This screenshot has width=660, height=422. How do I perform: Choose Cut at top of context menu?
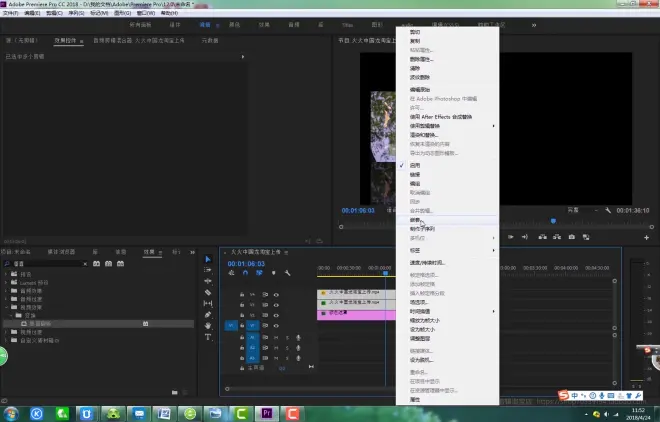click(415, 32)
